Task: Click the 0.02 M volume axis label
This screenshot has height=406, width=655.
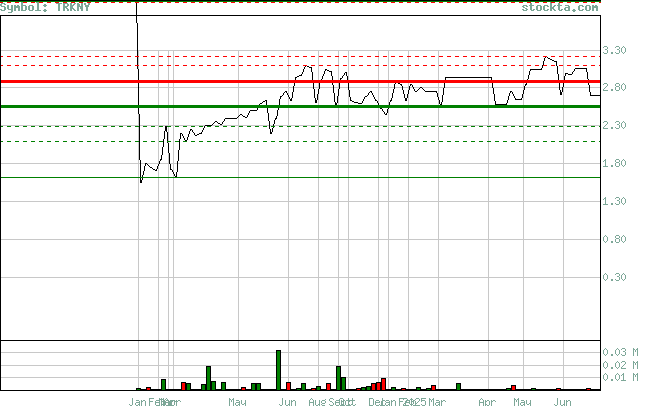Action: pos(620,365)
